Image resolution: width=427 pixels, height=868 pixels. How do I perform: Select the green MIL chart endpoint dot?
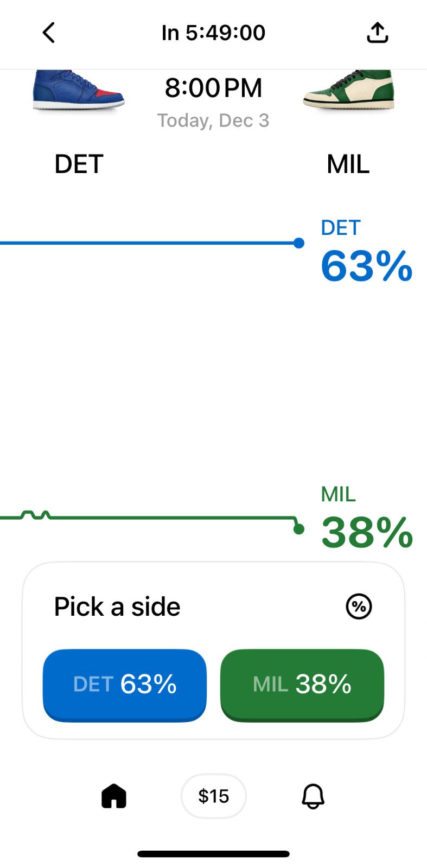pyautogui.click(x=298, y=529)
